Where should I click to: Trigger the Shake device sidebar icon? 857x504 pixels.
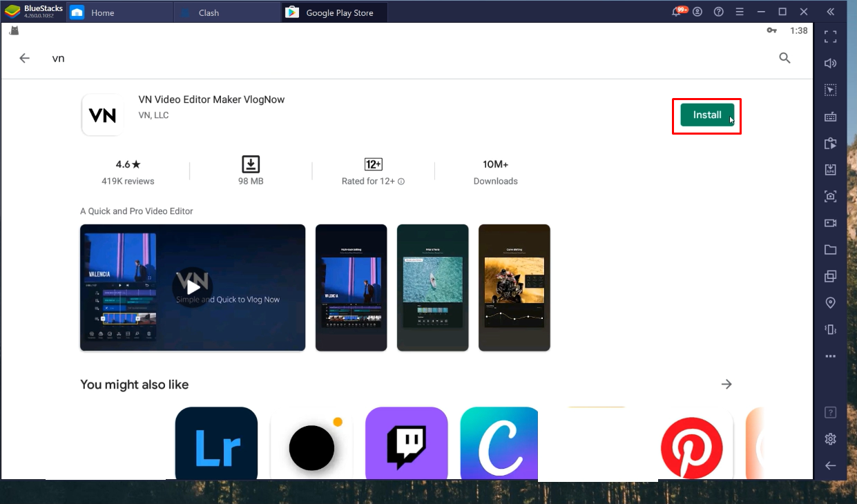830,329
